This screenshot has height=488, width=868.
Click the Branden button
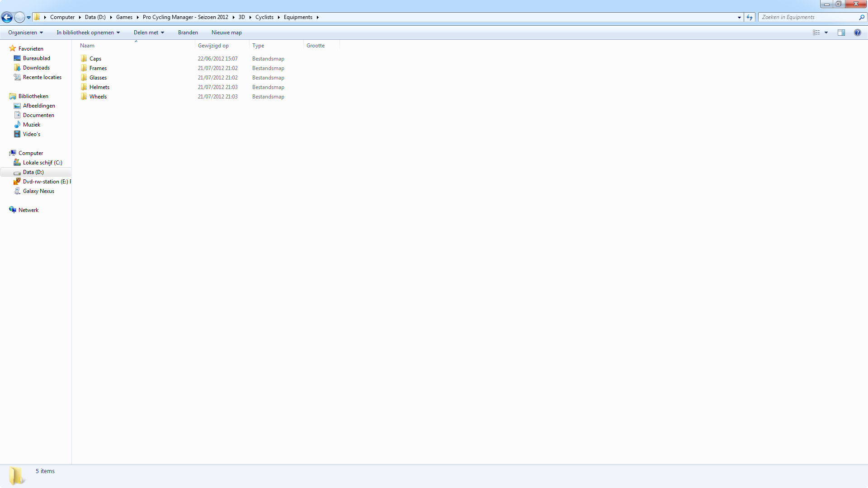pyautogui.click(x=188, y=33)
